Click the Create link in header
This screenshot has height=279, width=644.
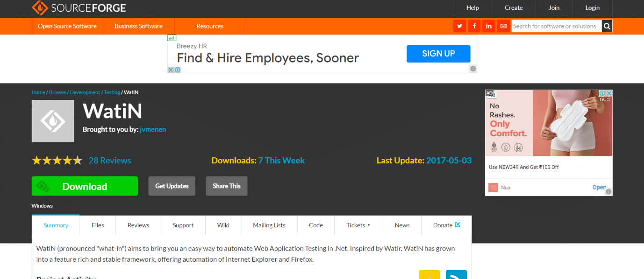[x=514, y=8]
